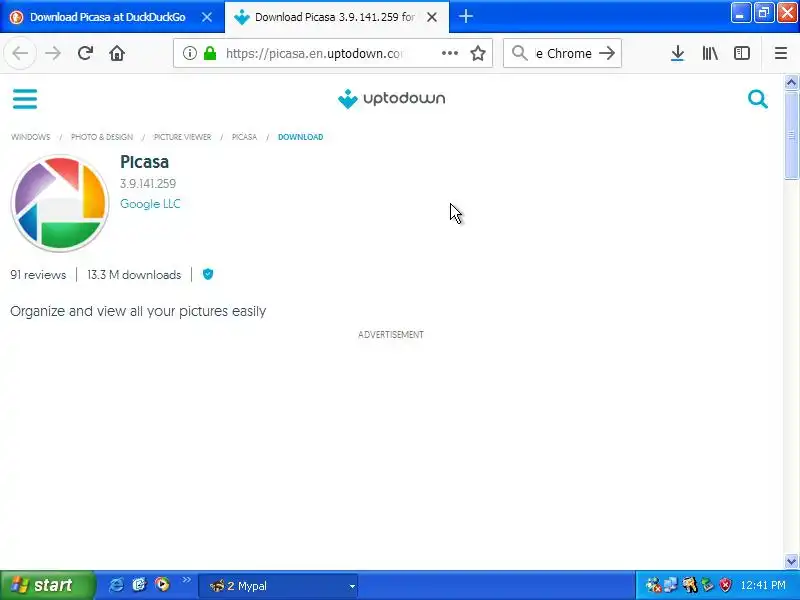Open the library bookshelf icon
The height and width of the screenshot is (600, 800).
[710, 53]
